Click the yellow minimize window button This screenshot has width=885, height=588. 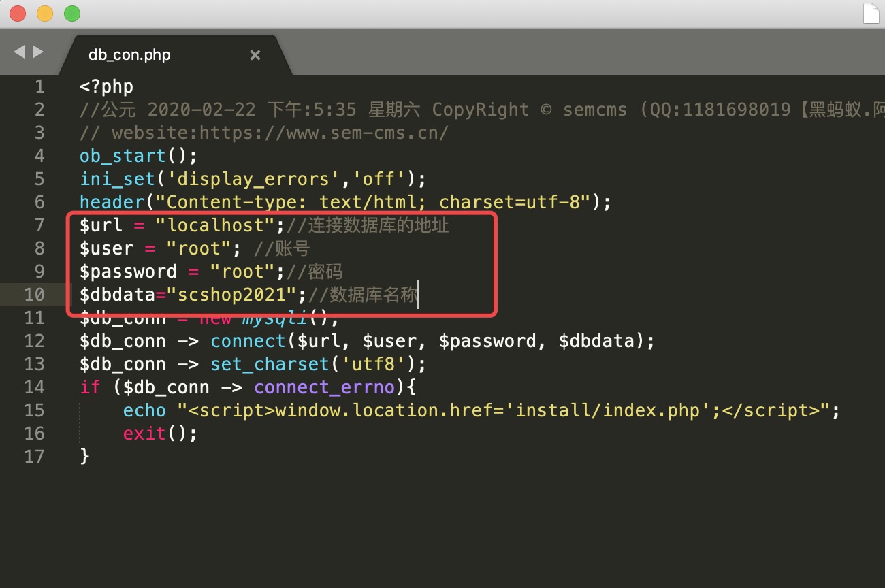point(45,14)
